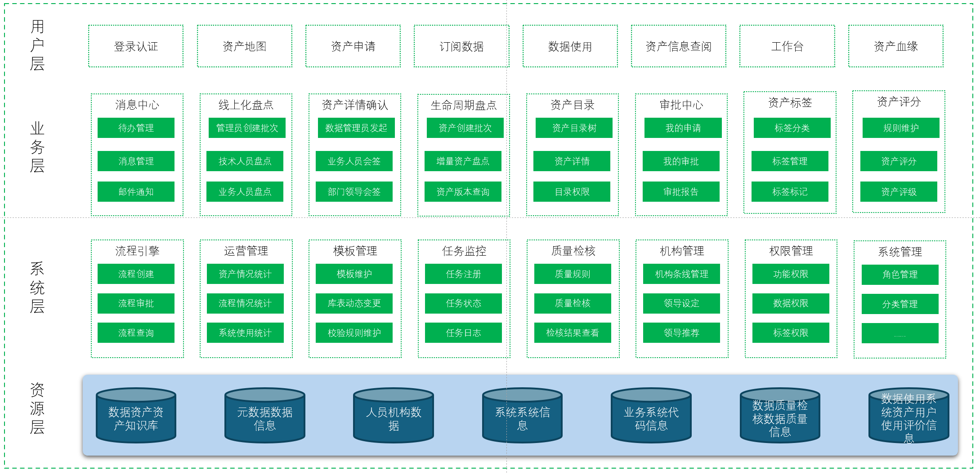
Task: Click the 工作台 box
Action: pyautogui.click(x=788, y=46)
